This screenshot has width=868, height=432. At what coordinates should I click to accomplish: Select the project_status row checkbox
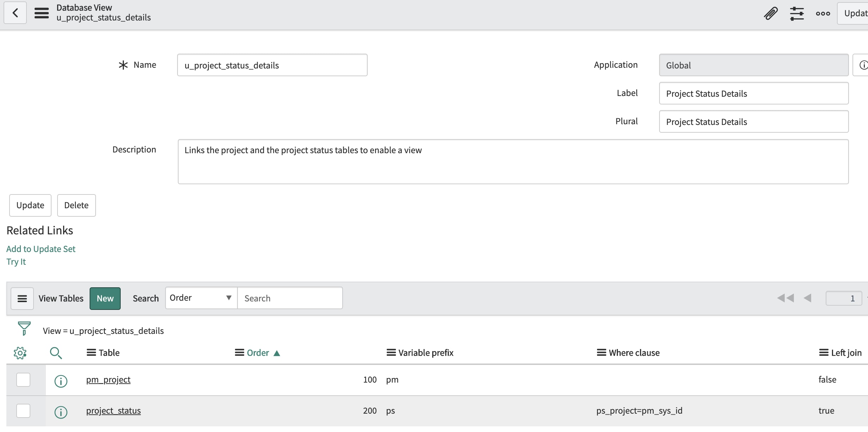click(x=23, y=411)
